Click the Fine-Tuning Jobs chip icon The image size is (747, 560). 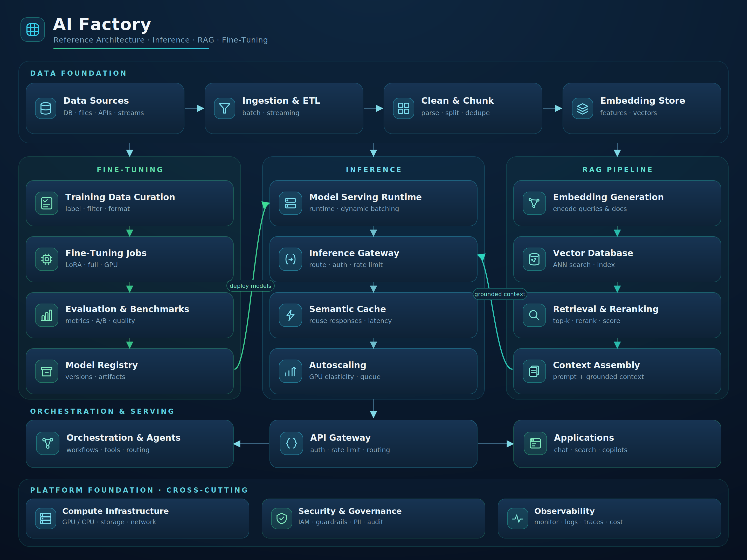(x=47, y=259)
